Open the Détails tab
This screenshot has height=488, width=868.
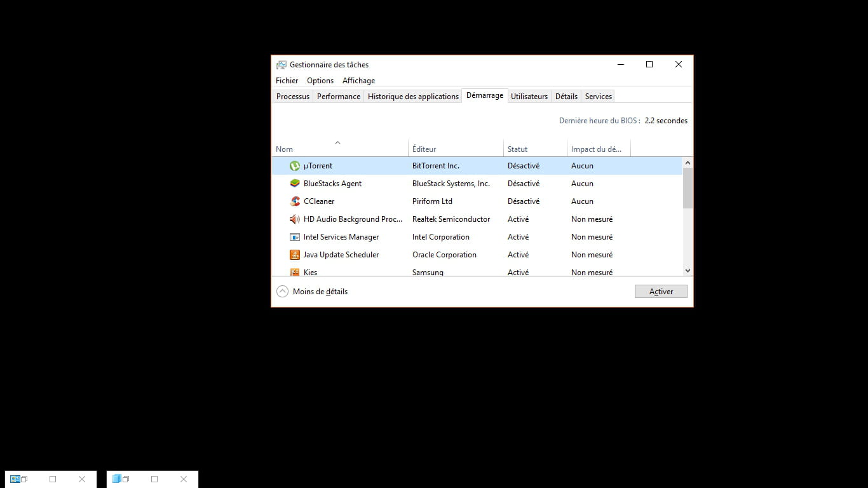coord(566,97)
